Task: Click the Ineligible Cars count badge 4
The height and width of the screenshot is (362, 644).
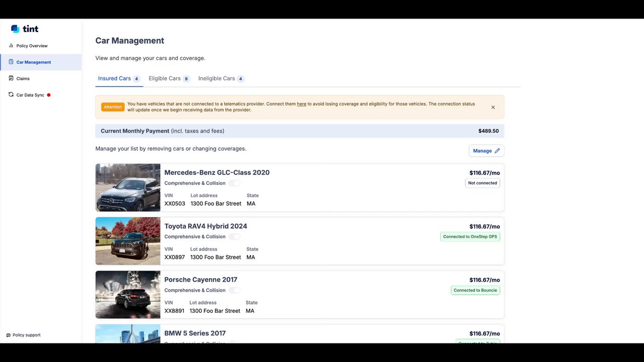Action: 240,79
